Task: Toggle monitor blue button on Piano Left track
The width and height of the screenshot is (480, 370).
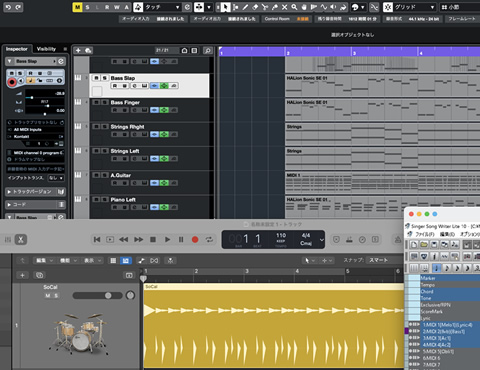Action: coord(154,207)
